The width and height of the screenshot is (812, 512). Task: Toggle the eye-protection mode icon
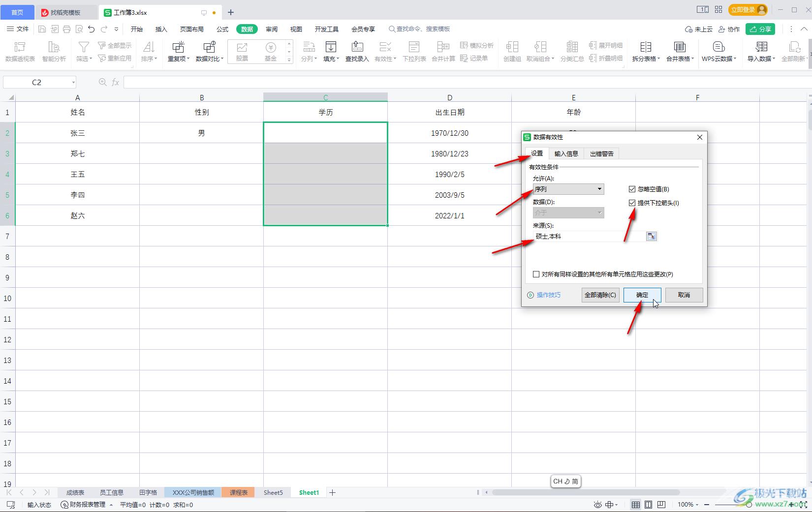tap(597, 505)
